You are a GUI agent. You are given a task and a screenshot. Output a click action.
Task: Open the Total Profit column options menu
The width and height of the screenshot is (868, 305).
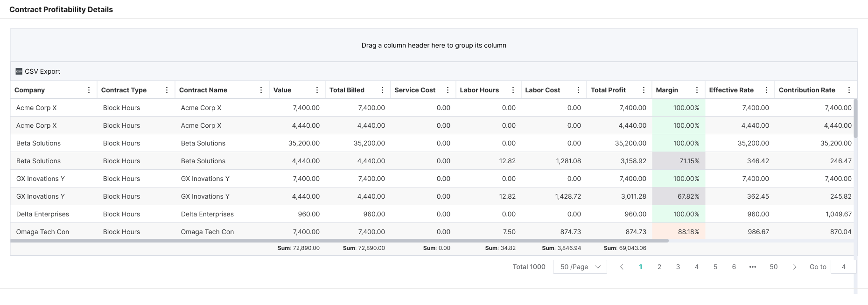tap(644, 90)
